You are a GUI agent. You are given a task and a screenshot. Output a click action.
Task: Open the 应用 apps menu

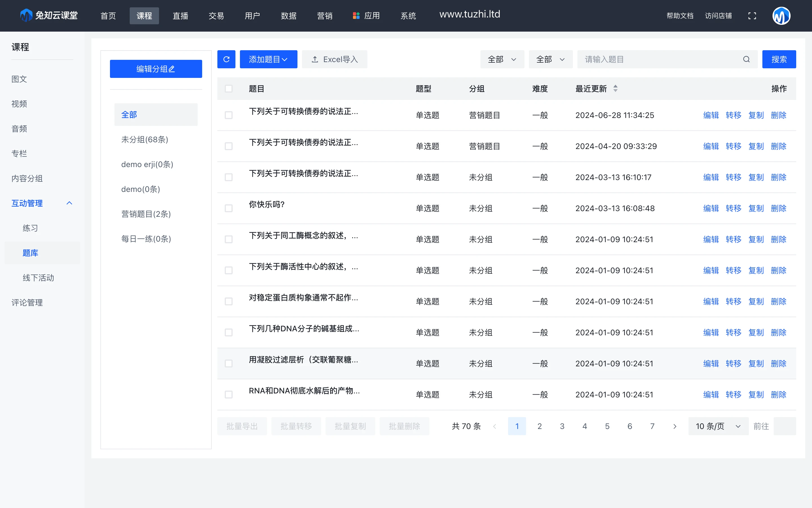coord(366,16)
